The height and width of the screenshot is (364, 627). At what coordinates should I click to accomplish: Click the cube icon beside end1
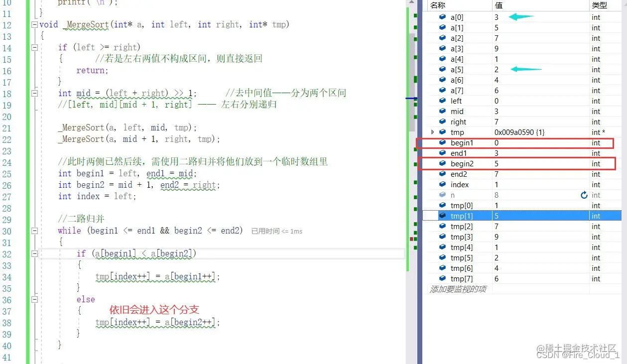pyautogui.click(x=442, y=153)
